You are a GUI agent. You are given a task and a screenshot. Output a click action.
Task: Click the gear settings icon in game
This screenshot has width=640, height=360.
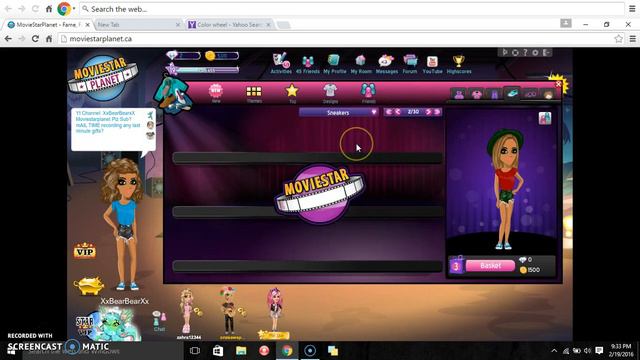tap(535, 53)
